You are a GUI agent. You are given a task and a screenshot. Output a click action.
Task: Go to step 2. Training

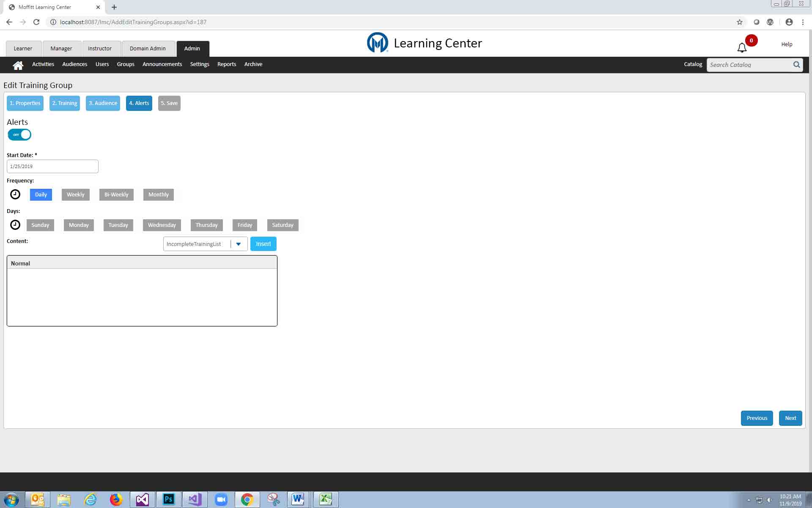[x=65, y=103]
